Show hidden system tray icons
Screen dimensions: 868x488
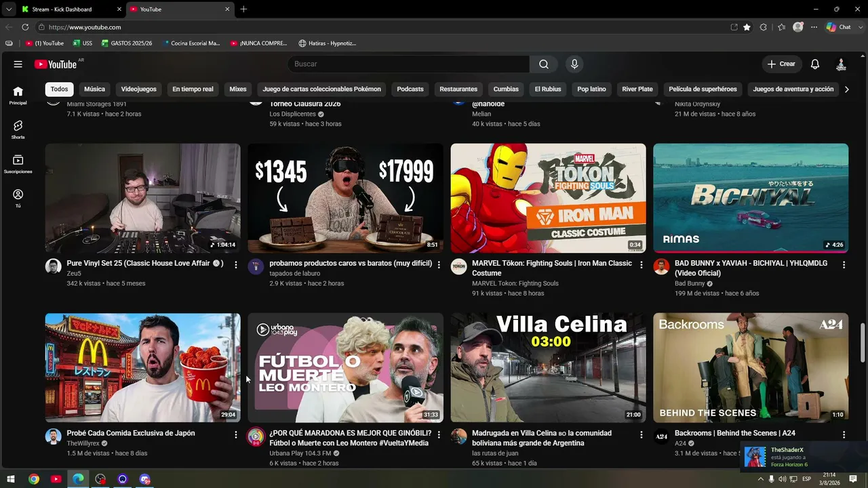click(x=760, y=479)
